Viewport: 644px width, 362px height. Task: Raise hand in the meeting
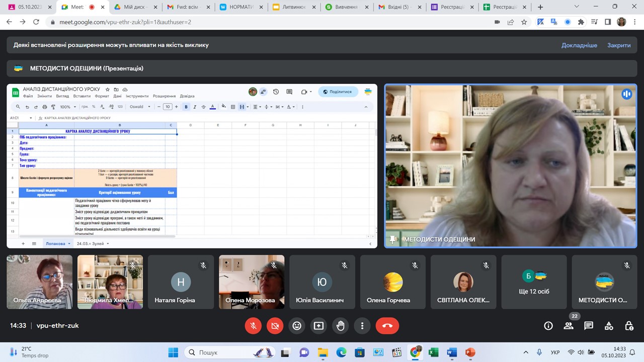(x=341, y=326)
